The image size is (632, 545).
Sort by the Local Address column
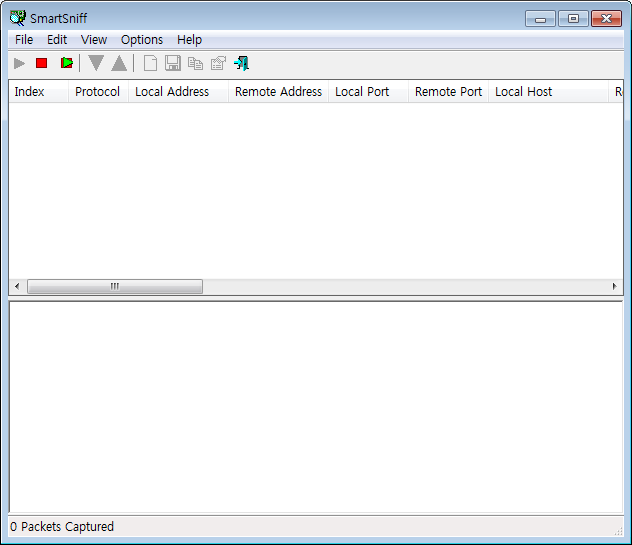[178, 92]
